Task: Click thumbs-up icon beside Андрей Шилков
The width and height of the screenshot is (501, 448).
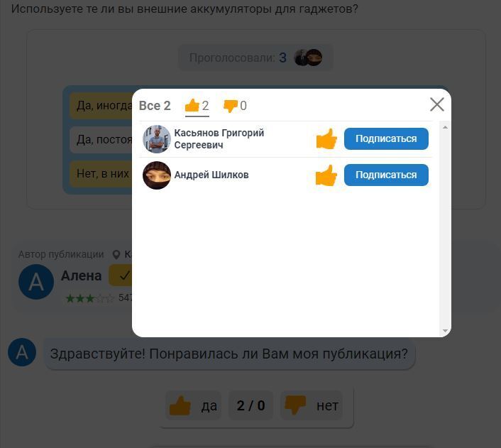Action: pos(326,175)
